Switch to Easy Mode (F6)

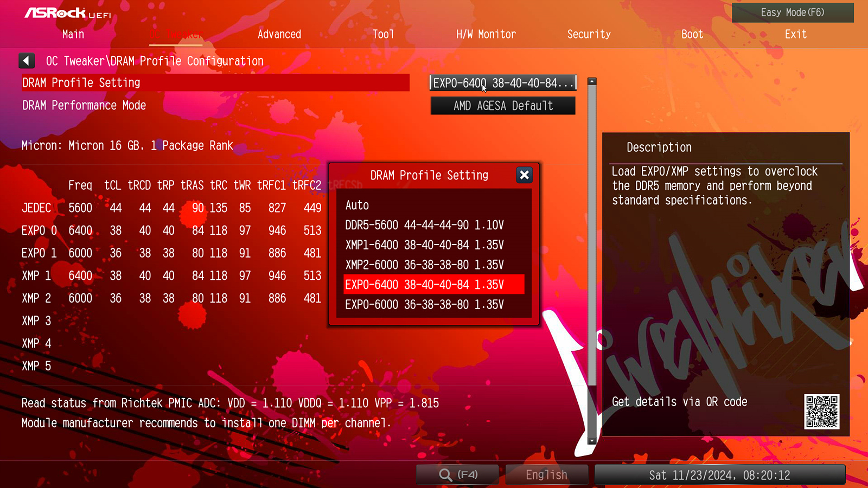[x=793, y=12]
